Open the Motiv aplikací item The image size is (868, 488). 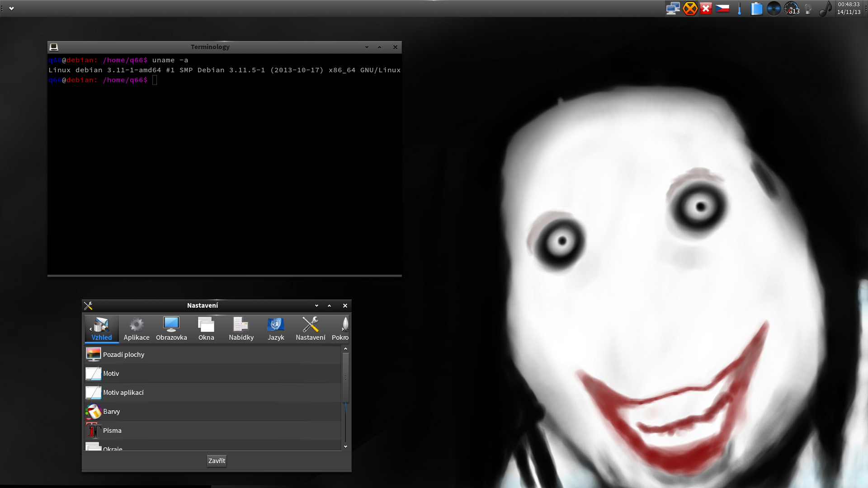(213, 393)
